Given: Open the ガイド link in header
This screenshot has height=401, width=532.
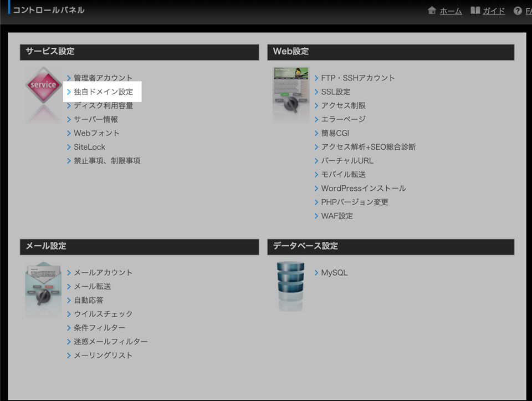Looking at the screenshot, I should (x=494, y=11).
